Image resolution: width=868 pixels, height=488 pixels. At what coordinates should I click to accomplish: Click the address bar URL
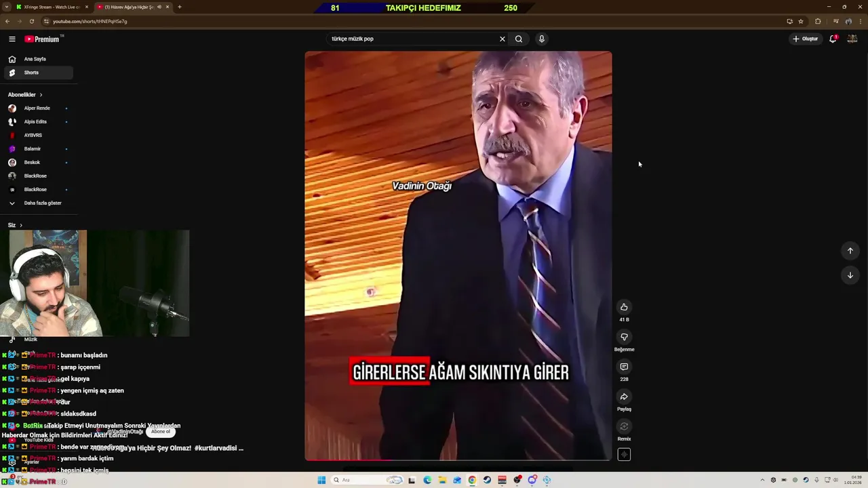point(90,21)
